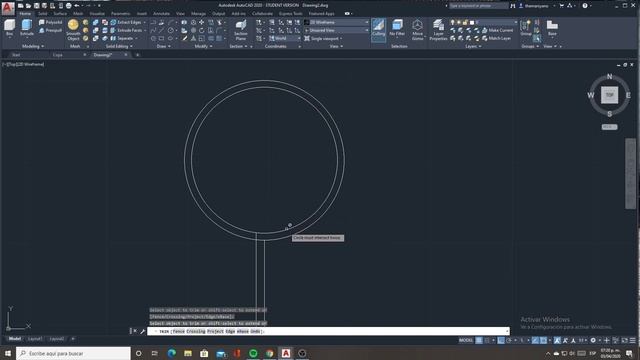Switch to the Layout2 tab

click(56, 339)
